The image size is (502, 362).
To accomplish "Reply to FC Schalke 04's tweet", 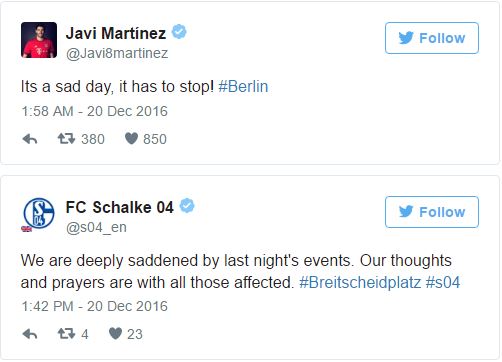I will (30, 334).
